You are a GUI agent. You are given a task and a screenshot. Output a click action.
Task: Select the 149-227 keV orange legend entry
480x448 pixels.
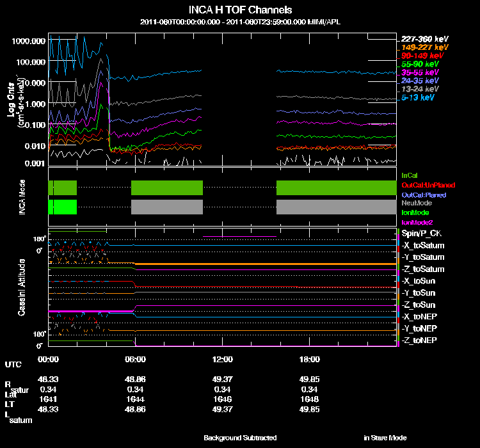pos(424,47)
